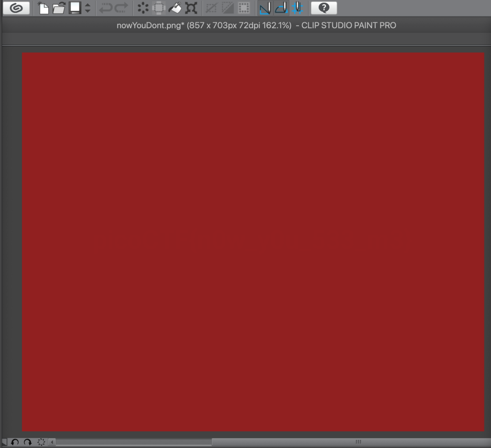
Task: Open CLIP STUDIO PAINT help via question mark icon
Action: coord(324,7)
